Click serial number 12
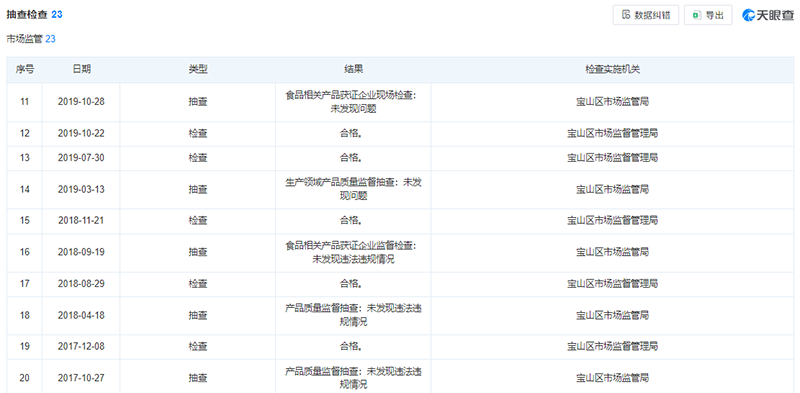The image size is (800, 393). [24, 134]
